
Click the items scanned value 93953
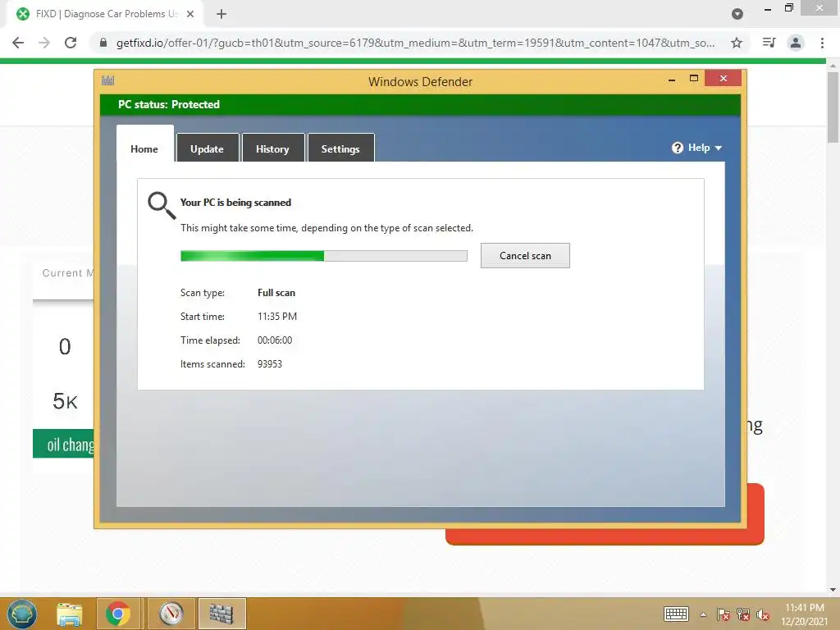pyautogui.click(x=269, y=363)
